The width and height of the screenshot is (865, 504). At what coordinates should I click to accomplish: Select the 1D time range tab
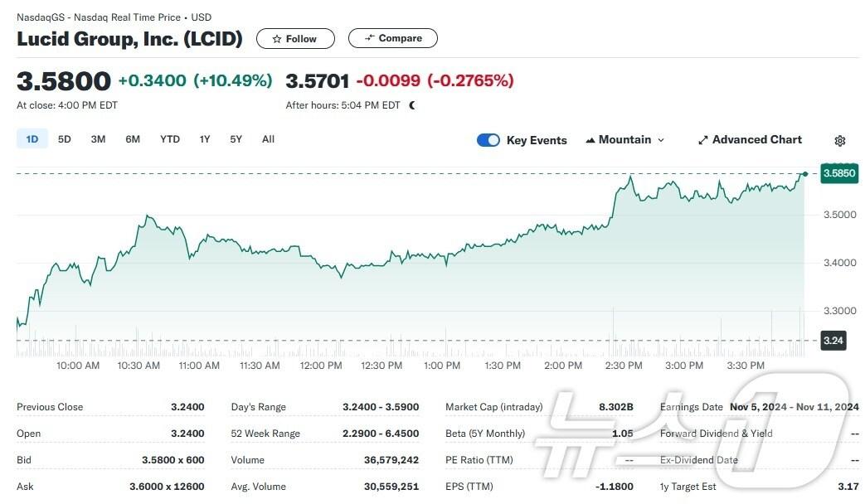tap(32, 139)
